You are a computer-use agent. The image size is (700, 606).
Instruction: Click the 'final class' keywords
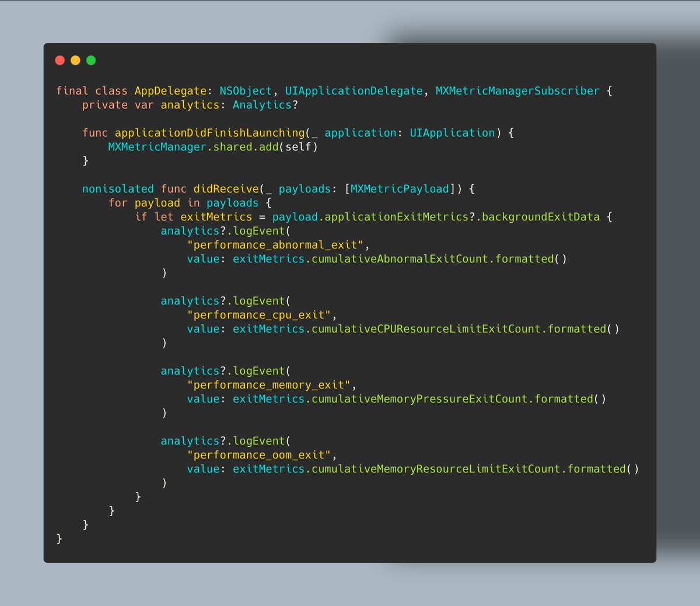(92, 91)
